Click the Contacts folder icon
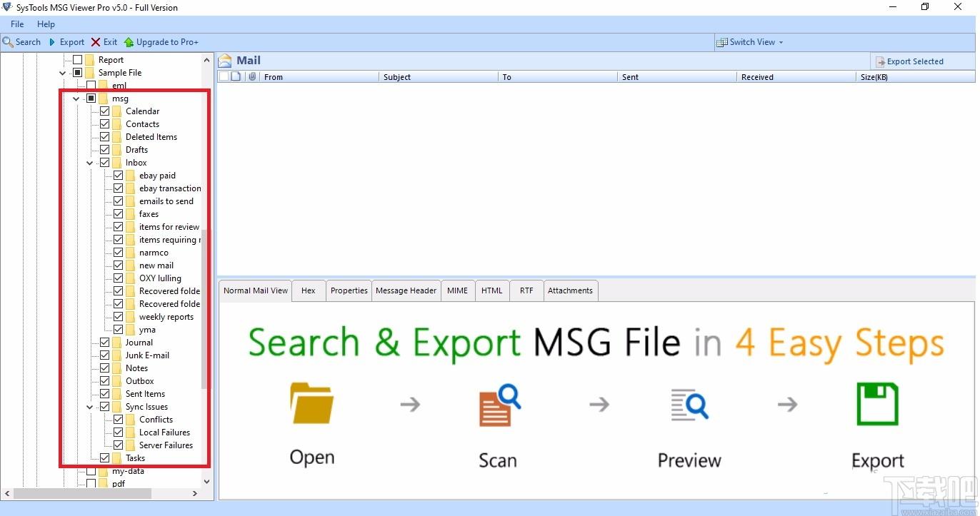Viewport: 980px width, 516px height. coord(117,124)
